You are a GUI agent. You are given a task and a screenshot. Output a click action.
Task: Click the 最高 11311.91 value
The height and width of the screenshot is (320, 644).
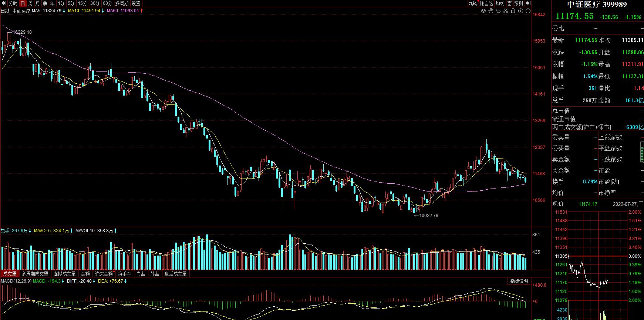coord(633,64)
